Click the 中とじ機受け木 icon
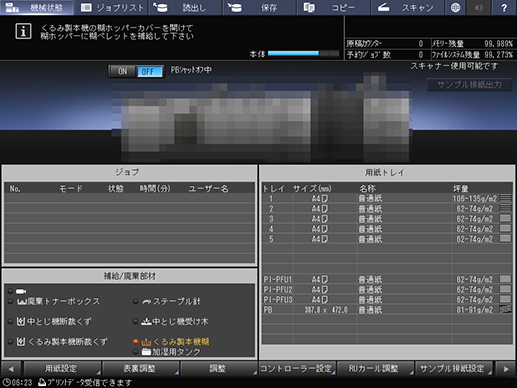Screen dimensions: 517x388 (146, 322)
